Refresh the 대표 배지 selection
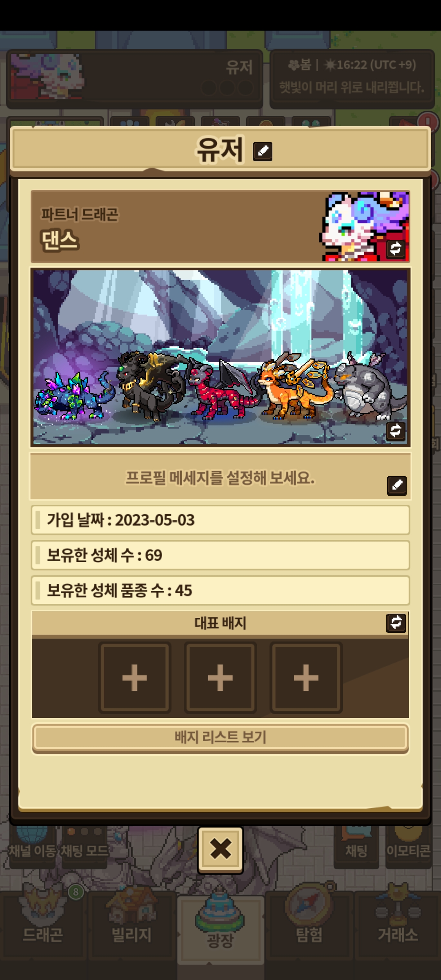Viewport: 441px width, 980px height. click(x=396, y=623)
